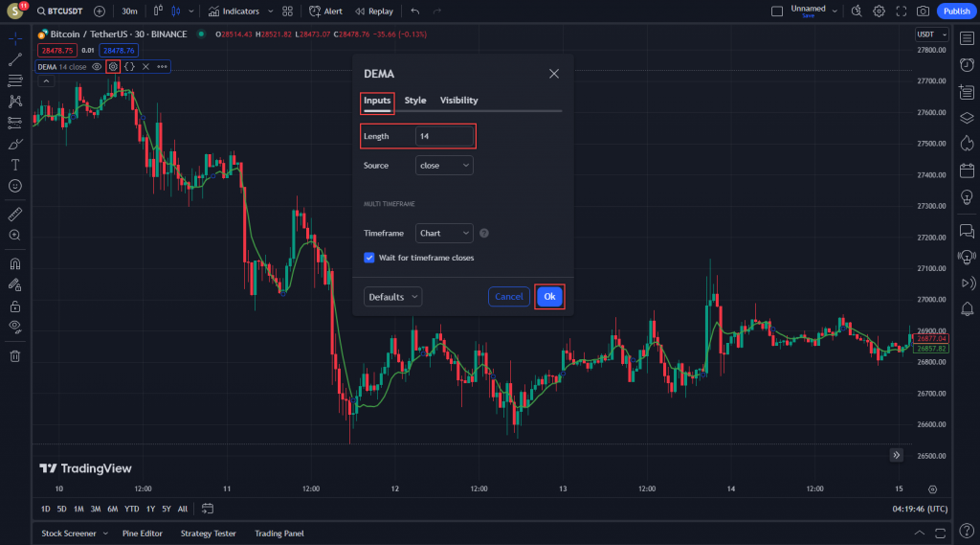Open the watchlist panel icon
The height and width of the screenshot is (545, 980).
coord(967,39)
